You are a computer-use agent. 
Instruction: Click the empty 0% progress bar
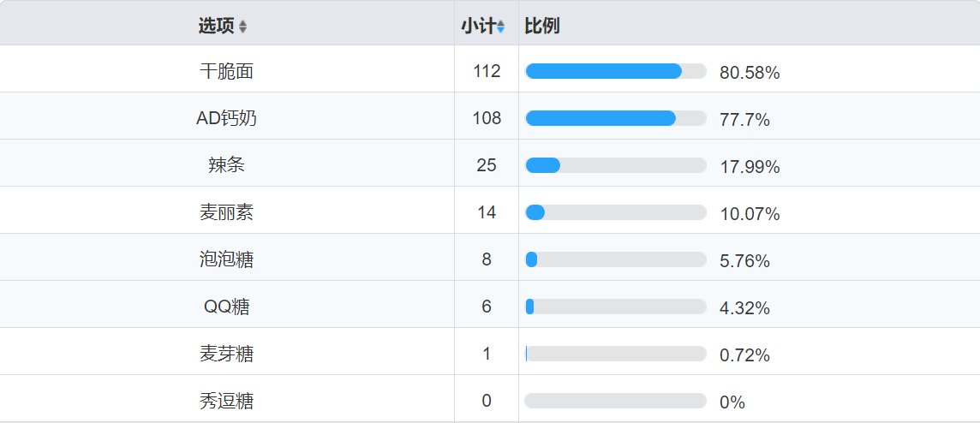point(615,401)
